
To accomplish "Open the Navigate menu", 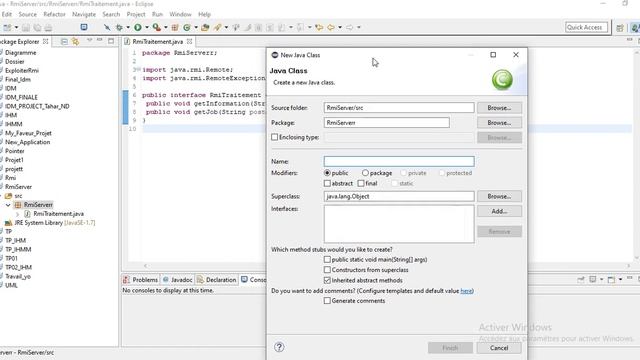I will click(84, 14).
